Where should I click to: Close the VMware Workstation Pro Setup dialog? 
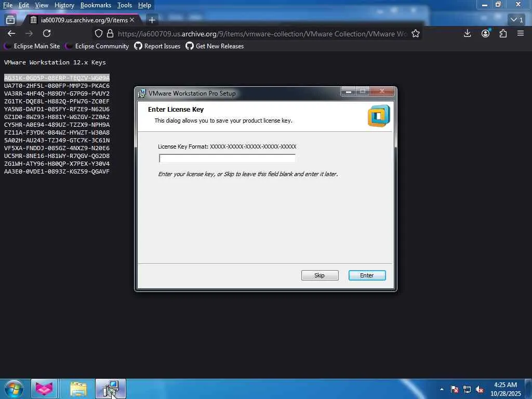(x=382, y=91)
